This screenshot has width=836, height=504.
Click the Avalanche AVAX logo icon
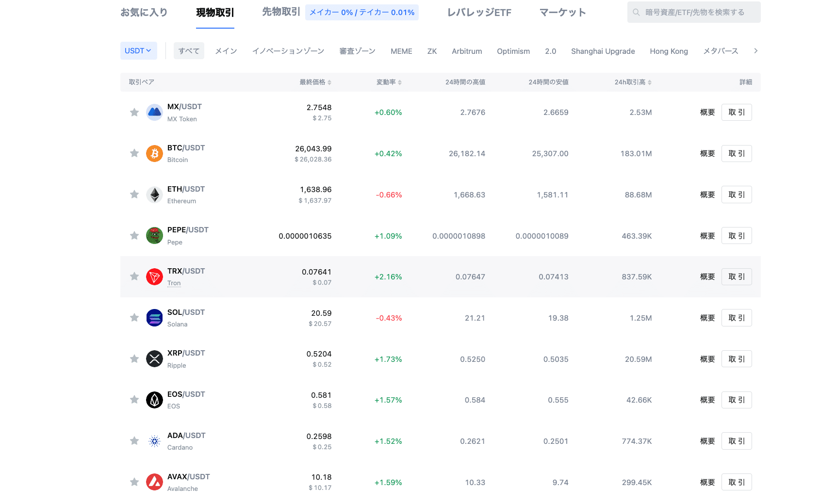click(x=154, y=482)
